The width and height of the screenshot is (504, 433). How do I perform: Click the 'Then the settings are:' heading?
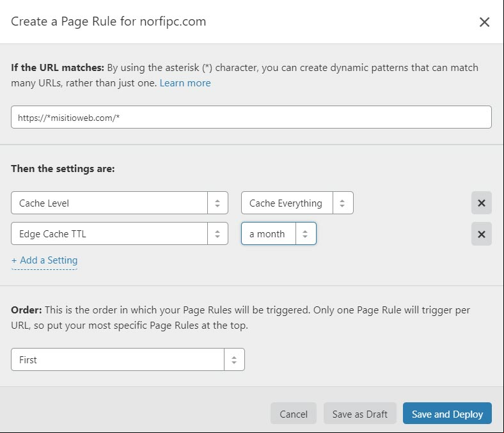(x=63, y=169)
